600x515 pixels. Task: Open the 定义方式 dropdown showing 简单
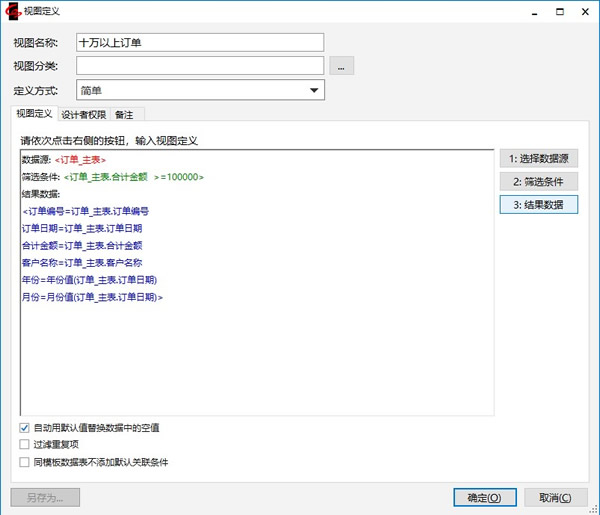200,91
